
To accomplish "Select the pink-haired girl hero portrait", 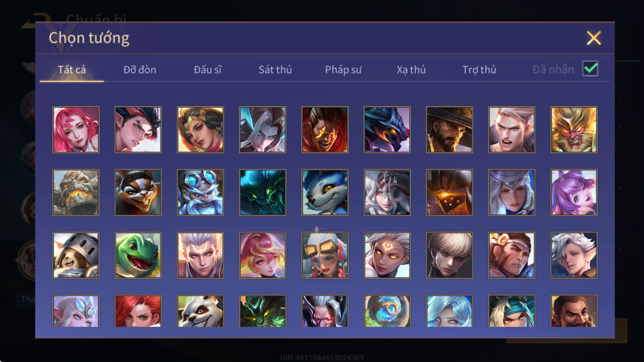I will coord(76,130).
